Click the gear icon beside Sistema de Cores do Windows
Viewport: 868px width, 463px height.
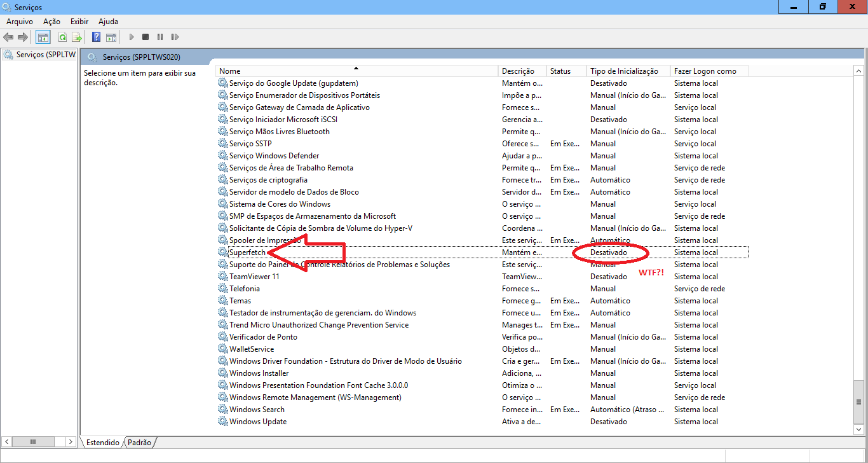223,204
